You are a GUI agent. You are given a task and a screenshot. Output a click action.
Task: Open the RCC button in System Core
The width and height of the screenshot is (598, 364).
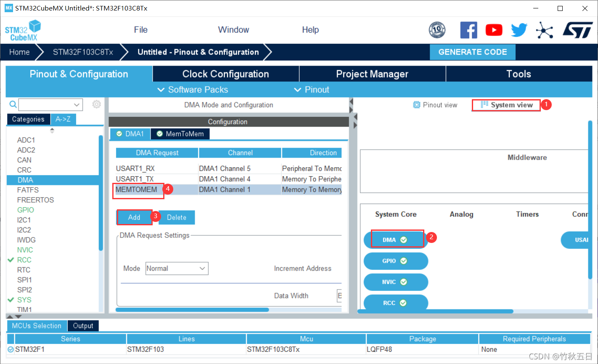395,303
